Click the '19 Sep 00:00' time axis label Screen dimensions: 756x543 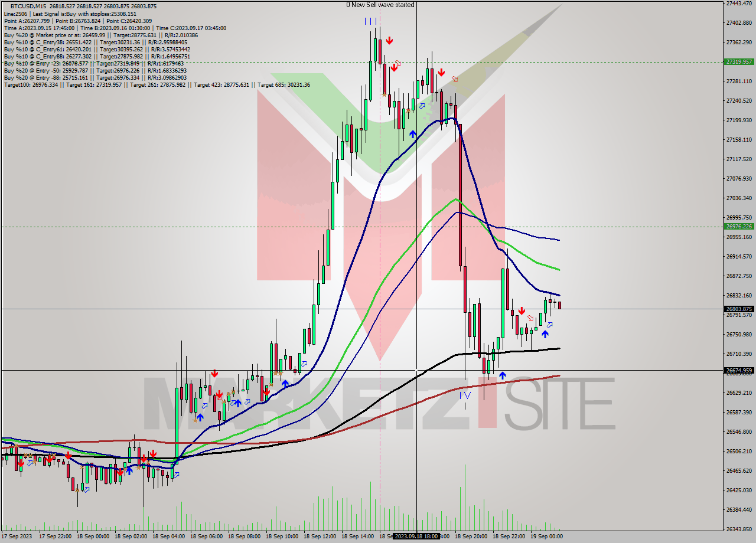coord(547,537)
